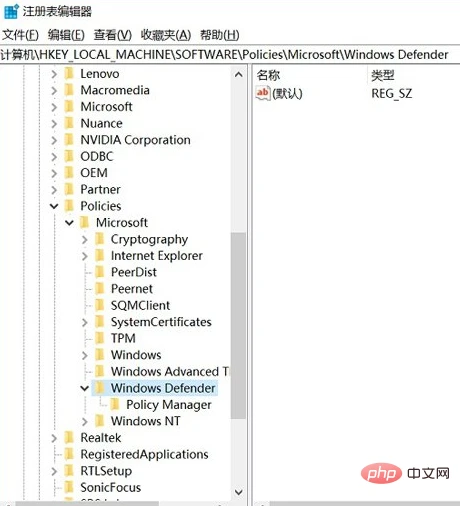Expand the Internet Explorer key
The image size is (460, 506).
[x=85, y=256]
